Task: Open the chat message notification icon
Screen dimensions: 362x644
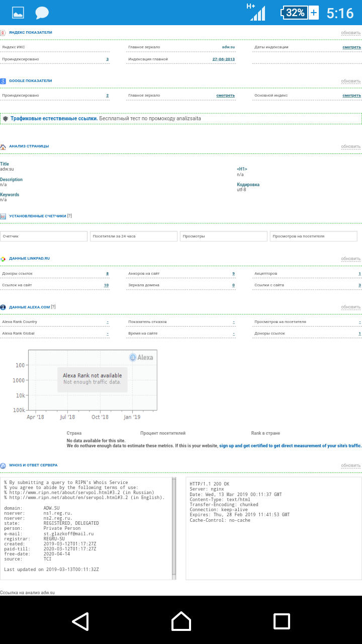Action: click(x=42, y=13)
